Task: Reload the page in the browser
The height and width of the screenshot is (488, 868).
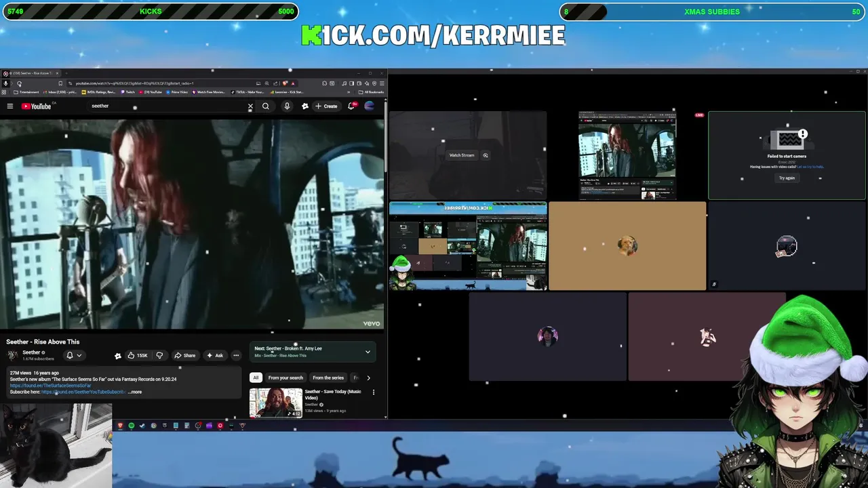Action: pos(19,83)
